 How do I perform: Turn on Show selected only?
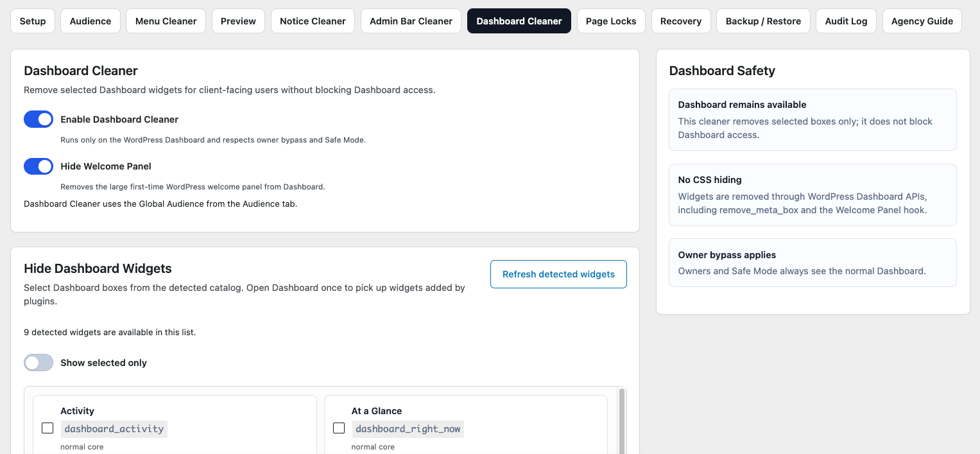pyautogui.click(x=39, y=363)
